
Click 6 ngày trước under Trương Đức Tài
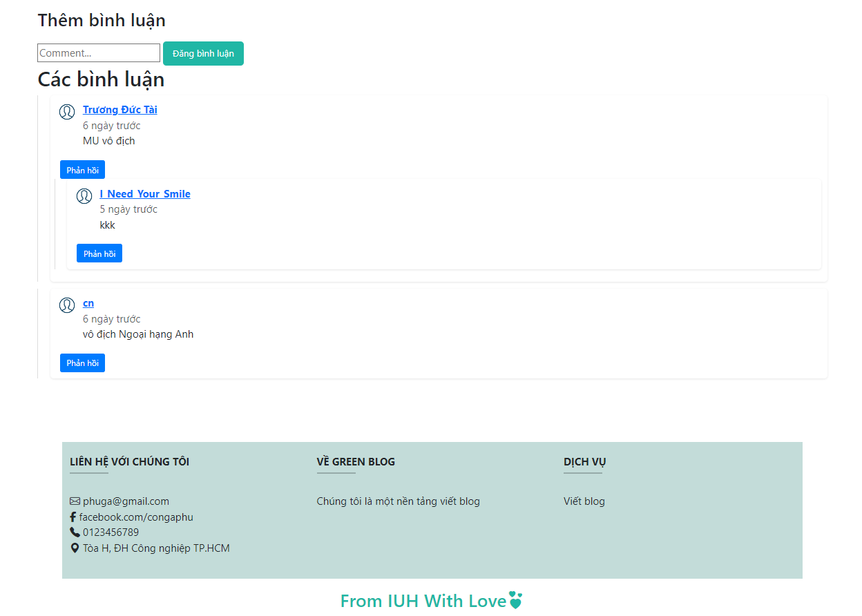coord(112,126)
